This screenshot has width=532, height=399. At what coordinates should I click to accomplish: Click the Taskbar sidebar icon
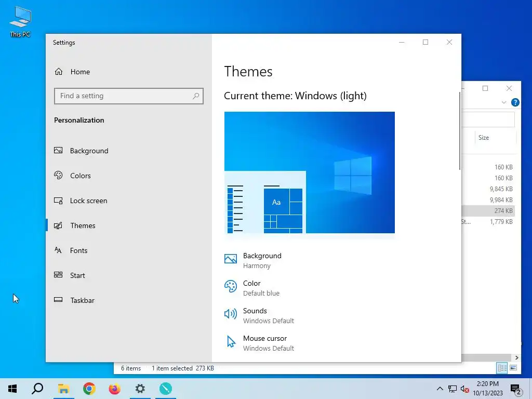(58, 300)
